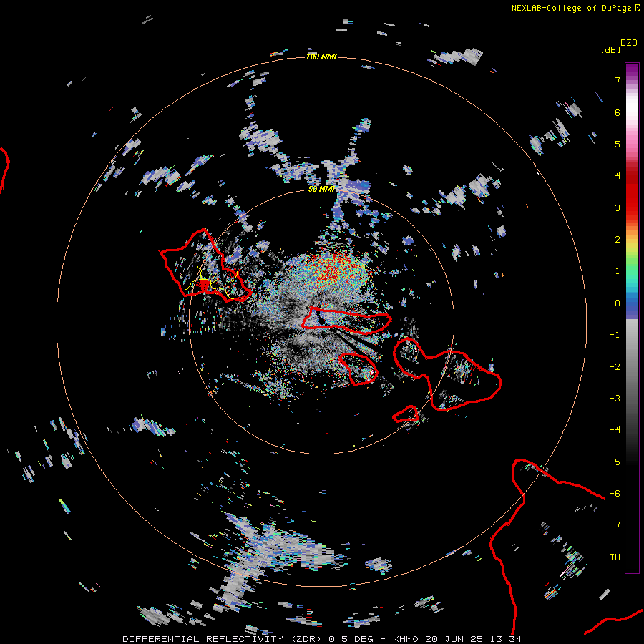The height and width of the screenshot is (644, 644).
Task: Click the purple top of the color scale
Action: click(632, 70)
